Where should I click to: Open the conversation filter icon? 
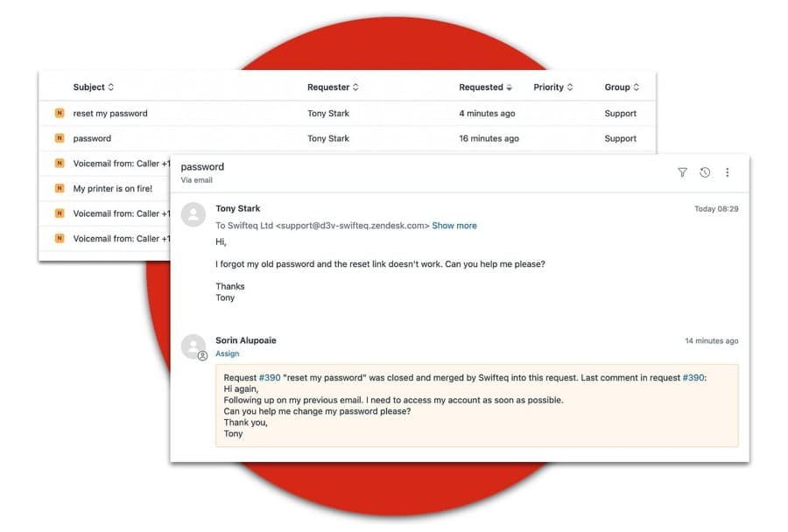tap(682, 172)
